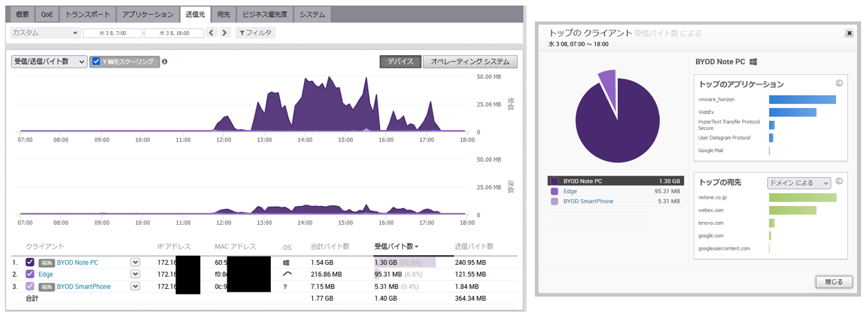Click 編集 tag on BYOD SmartPhone row
Viewport: 868px width, 316px height.
[46, 286]
